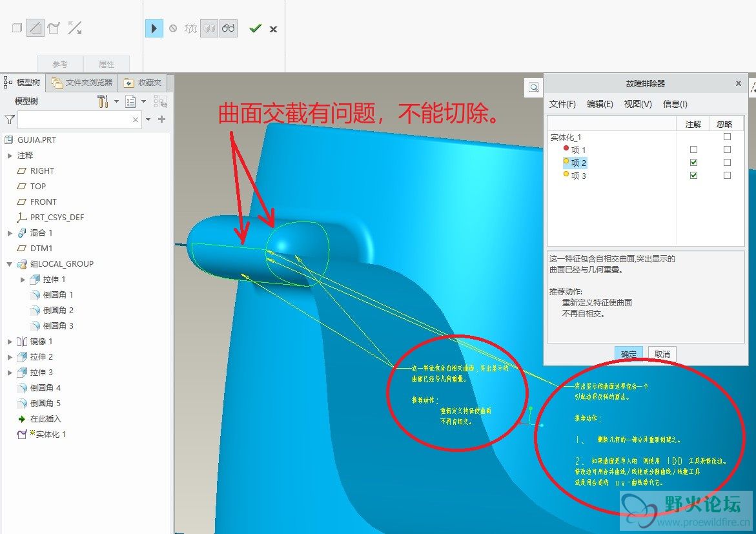756x534 pixels.
Task: Open dropdown arrow beside columns list
Action: coord(143,101)
